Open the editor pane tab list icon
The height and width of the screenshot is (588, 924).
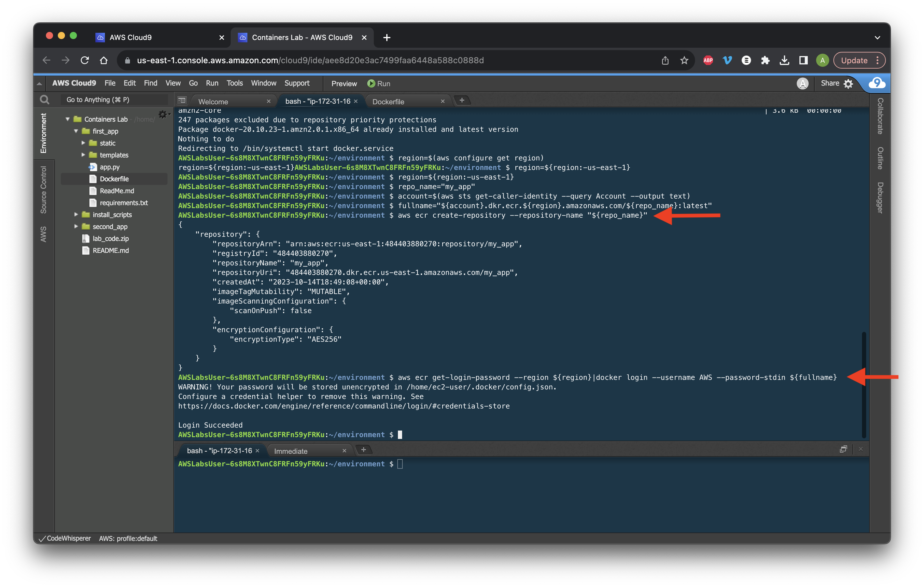182,100
